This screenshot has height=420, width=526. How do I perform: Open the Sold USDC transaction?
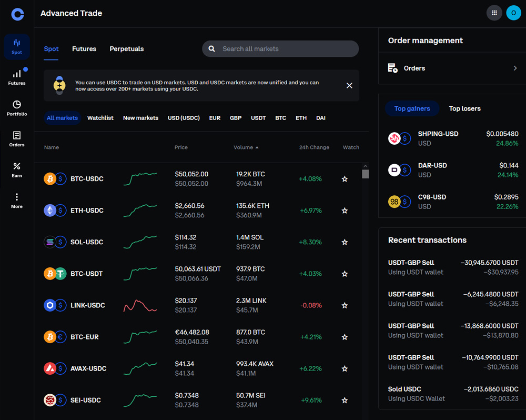[453, 394]
